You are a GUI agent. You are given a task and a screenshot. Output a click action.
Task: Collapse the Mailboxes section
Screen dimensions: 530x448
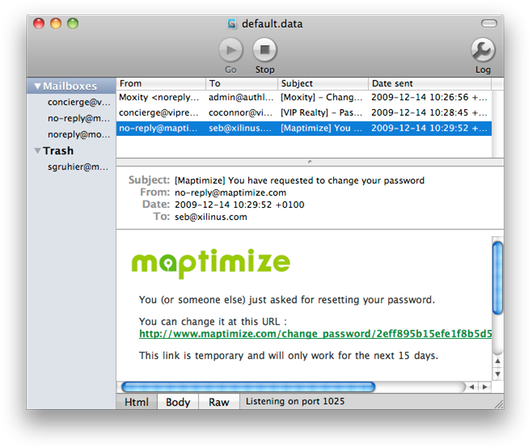pos(38,86)
